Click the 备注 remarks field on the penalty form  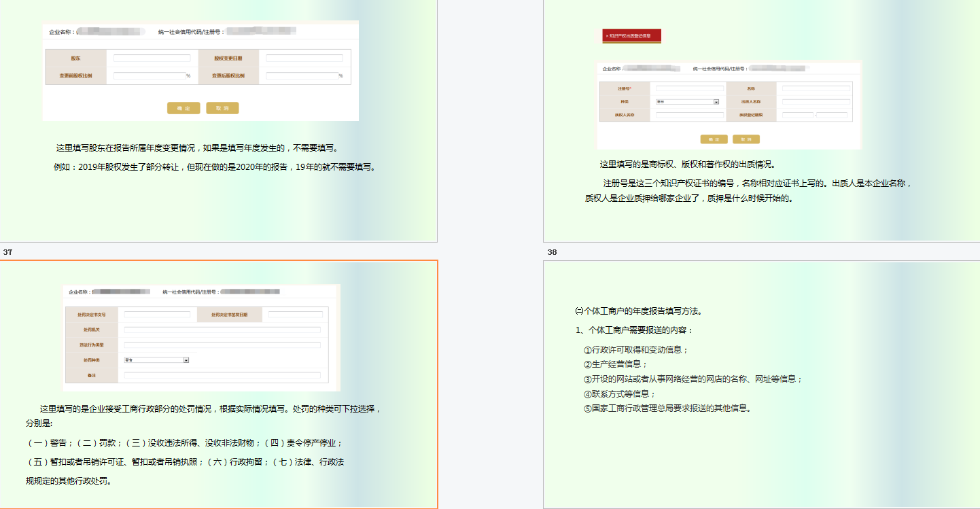point(222,374)
